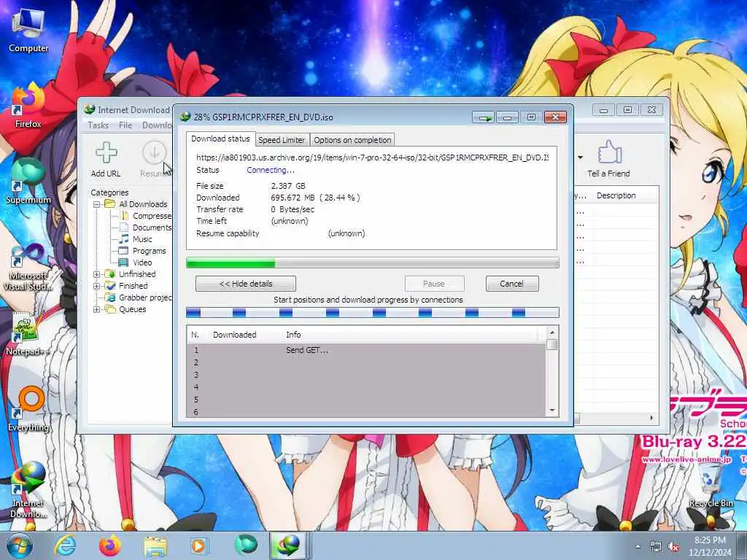747x560 pixels.
Task: Click the Pause button
Action: click(434, 284)
